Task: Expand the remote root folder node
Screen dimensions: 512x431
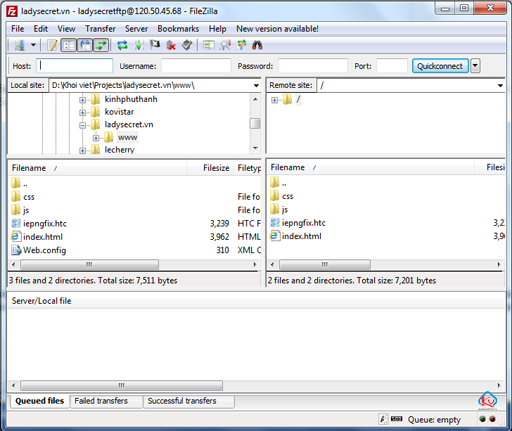Action: point(274,100)
